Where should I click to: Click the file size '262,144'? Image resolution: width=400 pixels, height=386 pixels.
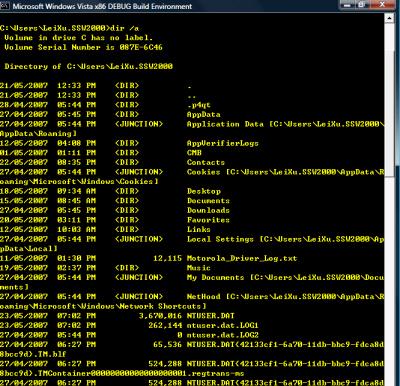165,325
